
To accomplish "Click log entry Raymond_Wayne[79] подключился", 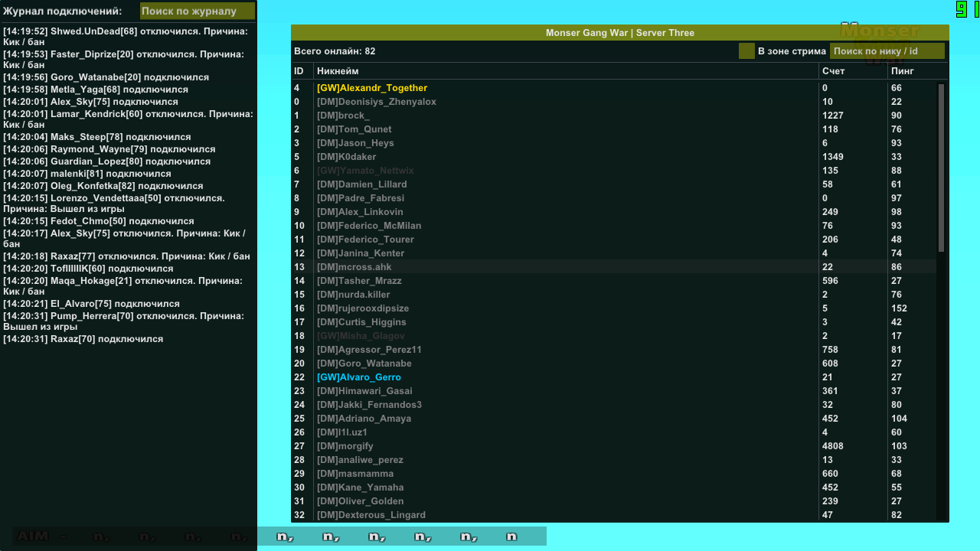I will pos(109,149).
